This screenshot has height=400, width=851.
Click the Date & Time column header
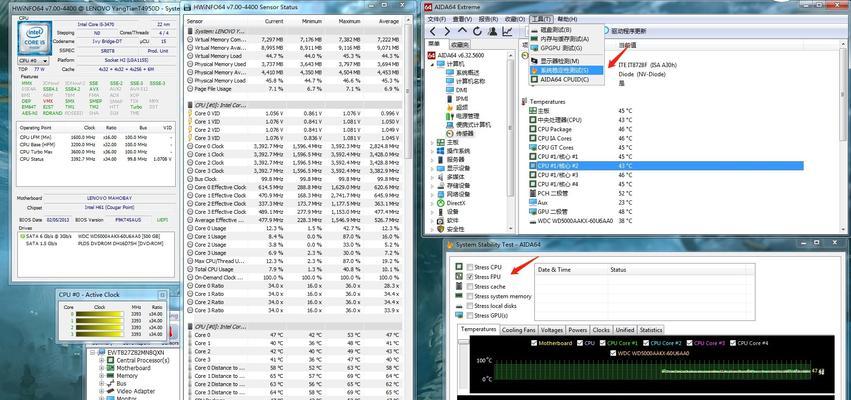click(x=554, y=270)
